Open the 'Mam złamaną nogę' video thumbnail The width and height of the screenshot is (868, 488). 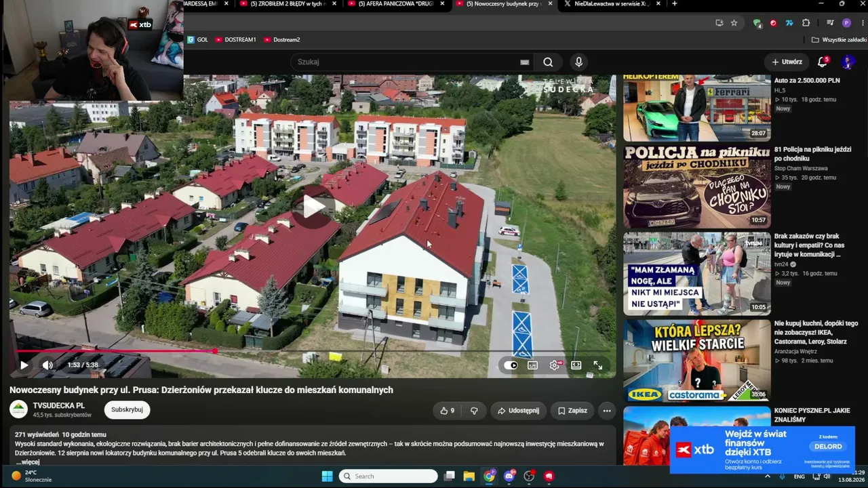coord(697,274)
